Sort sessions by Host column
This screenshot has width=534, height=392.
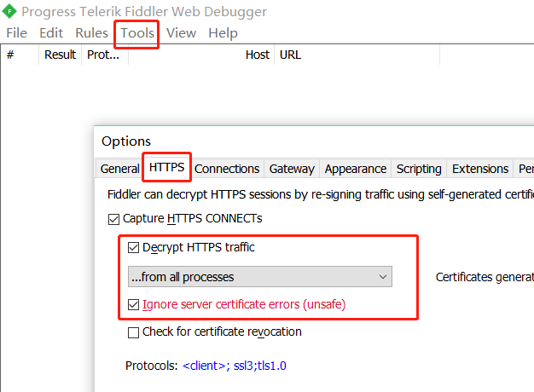point(201,55)
